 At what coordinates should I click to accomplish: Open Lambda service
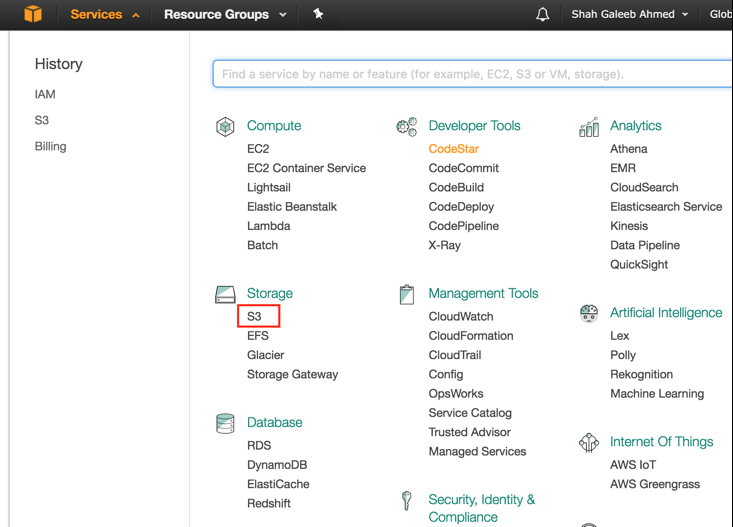click(x=269, y=226)
